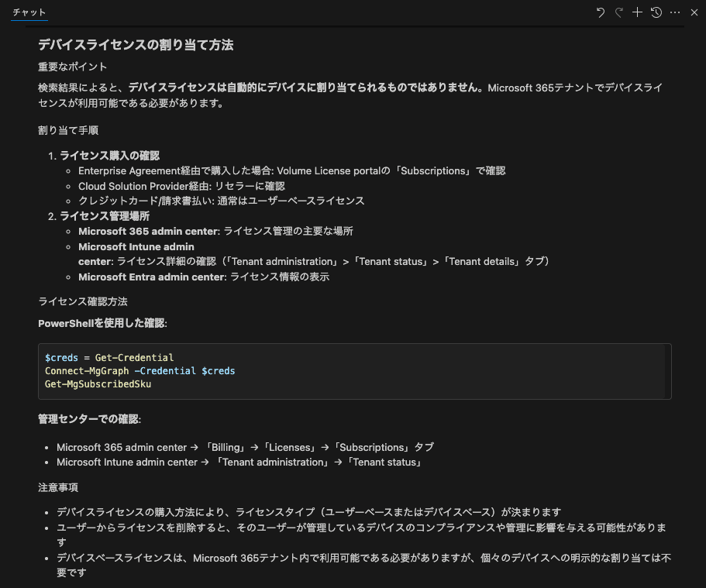
Task: Open the more actions ellipsis menu
Action: (x=675, y=12)
